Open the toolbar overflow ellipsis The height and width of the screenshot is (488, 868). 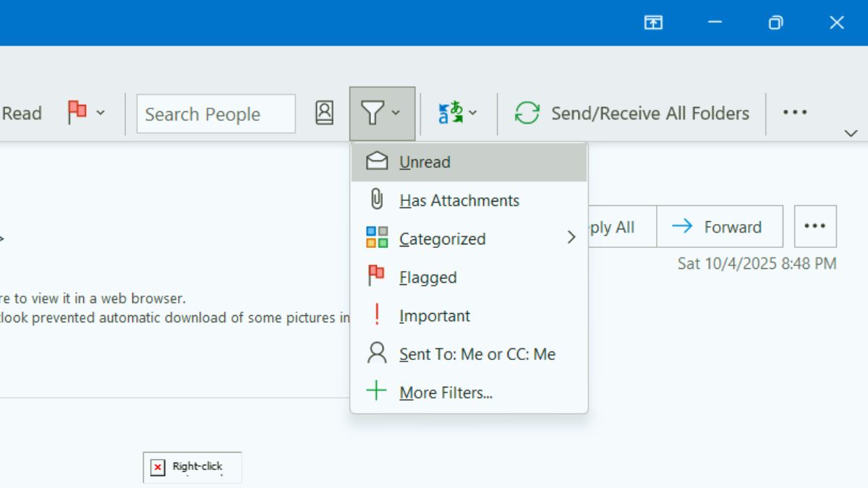(795, 113)
